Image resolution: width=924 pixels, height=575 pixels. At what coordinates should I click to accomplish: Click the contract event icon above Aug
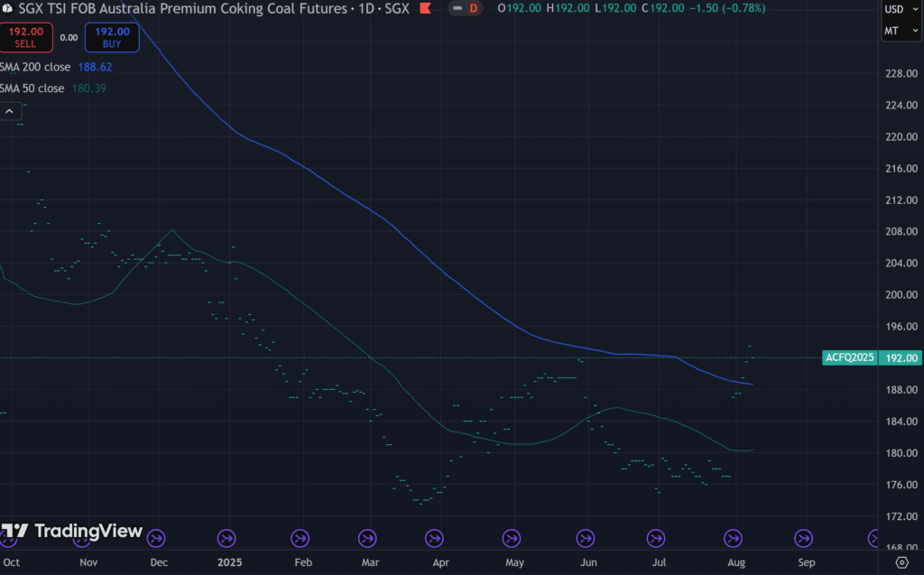(x=735, y=539)
